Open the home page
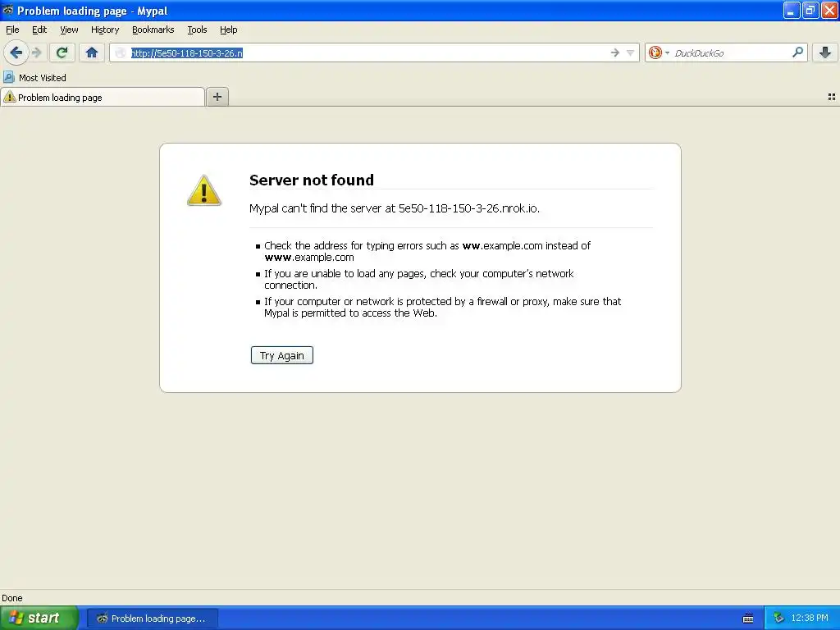Screen dimensions: 840x630 [92, 52]
